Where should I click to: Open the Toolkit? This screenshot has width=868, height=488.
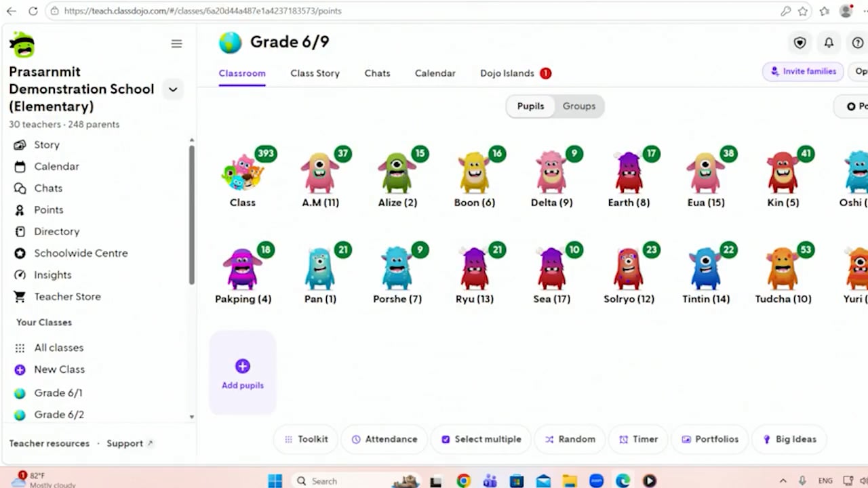point(306,439)
